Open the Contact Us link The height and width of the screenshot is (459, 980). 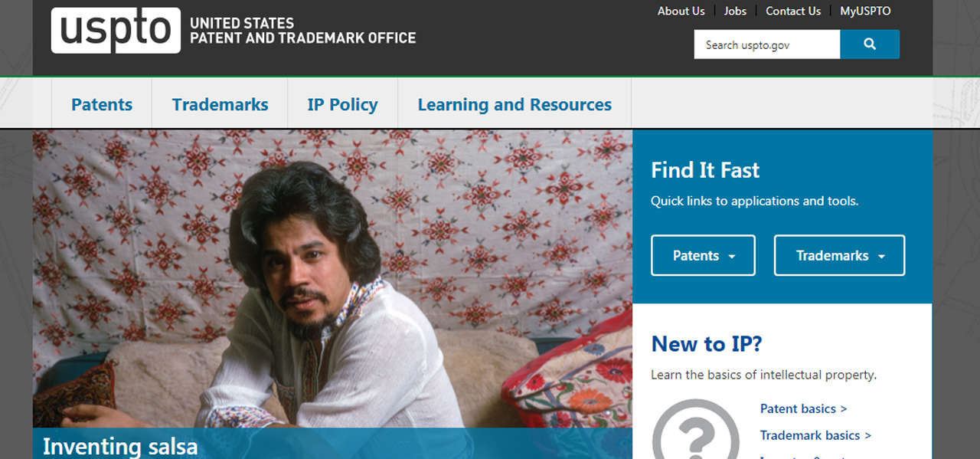[793, 11]
